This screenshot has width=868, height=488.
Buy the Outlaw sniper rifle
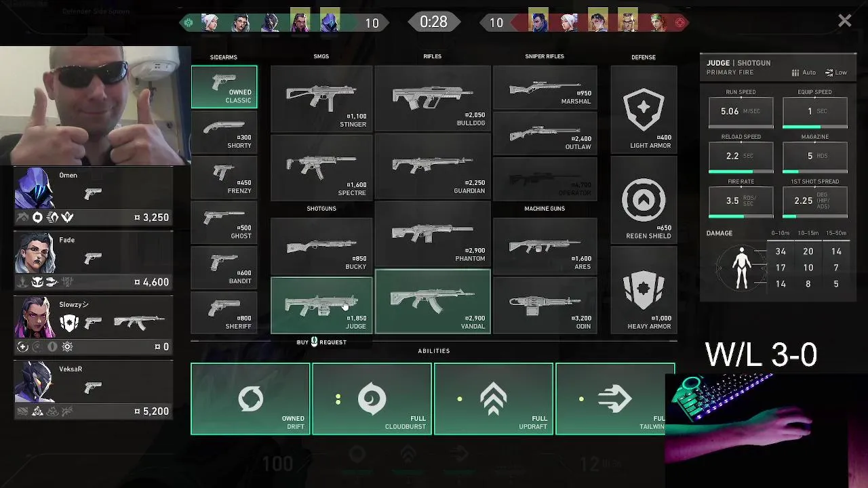545,133
